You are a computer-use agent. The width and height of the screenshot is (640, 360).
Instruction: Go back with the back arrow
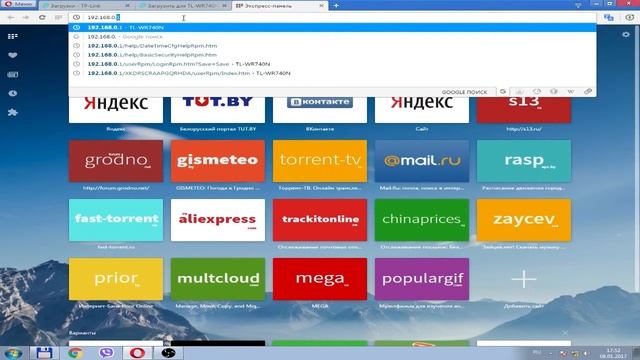[x=11, y=18]
